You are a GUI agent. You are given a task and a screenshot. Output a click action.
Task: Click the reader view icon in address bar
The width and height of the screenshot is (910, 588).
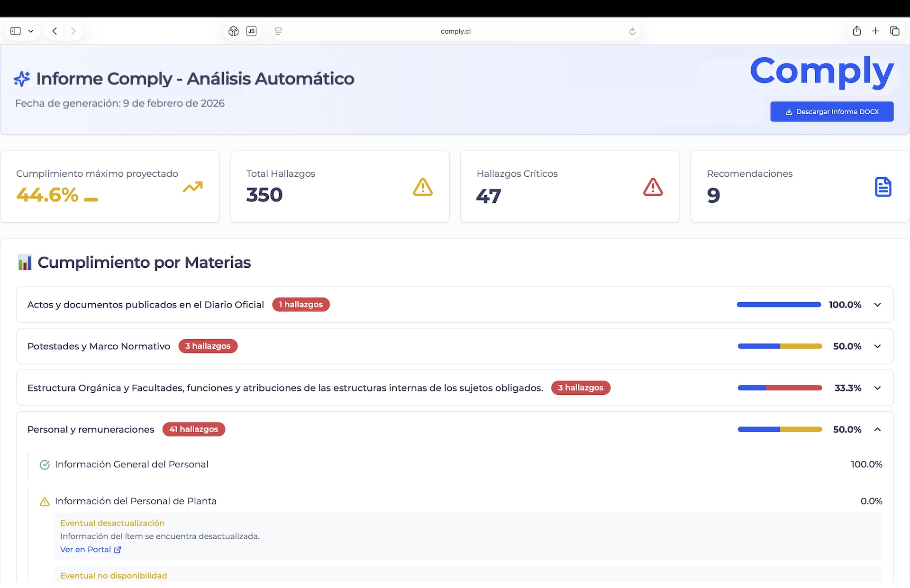pyautogui.click(x=279, y=31)
